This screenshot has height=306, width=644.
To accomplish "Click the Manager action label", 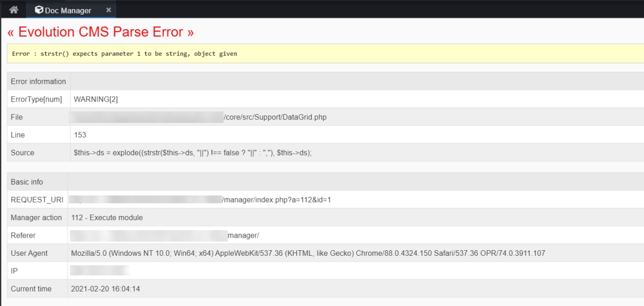I will point(36,218).
